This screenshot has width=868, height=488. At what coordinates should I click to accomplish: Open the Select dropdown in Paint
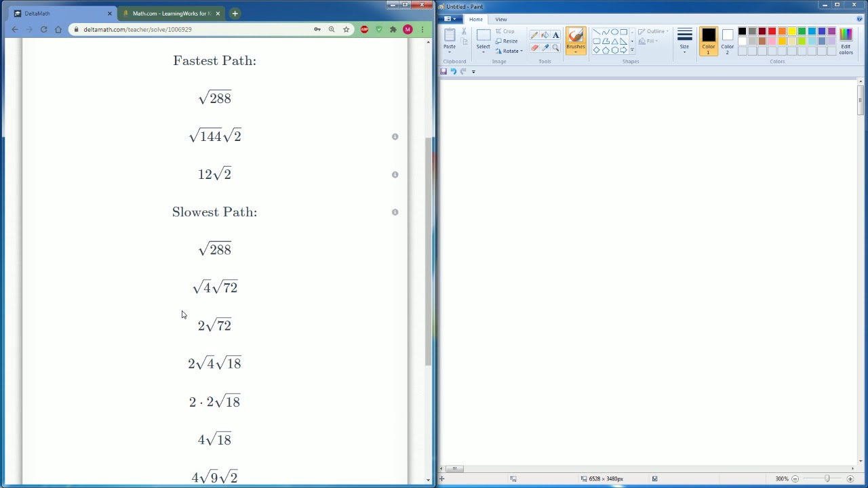pos(483,49)
